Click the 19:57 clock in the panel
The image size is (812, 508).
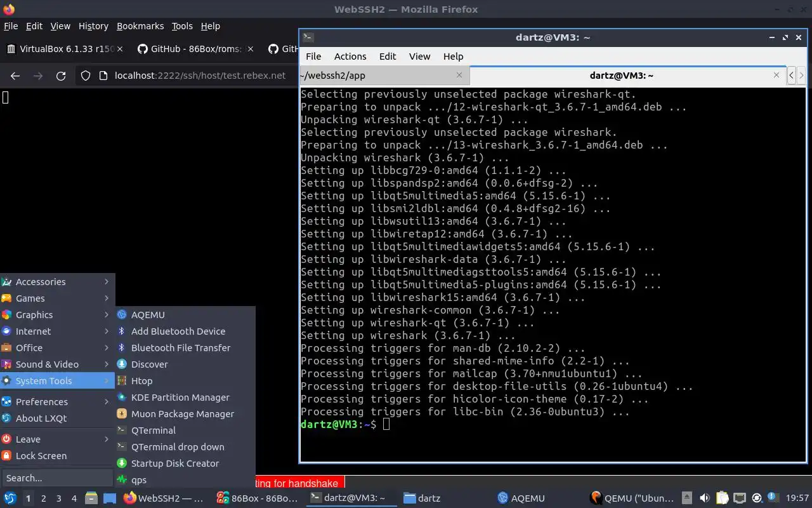tap(797, 498)
